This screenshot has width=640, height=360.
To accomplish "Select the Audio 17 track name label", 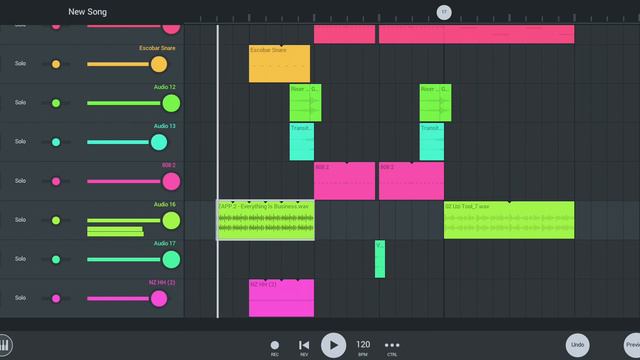I will 164,243.
